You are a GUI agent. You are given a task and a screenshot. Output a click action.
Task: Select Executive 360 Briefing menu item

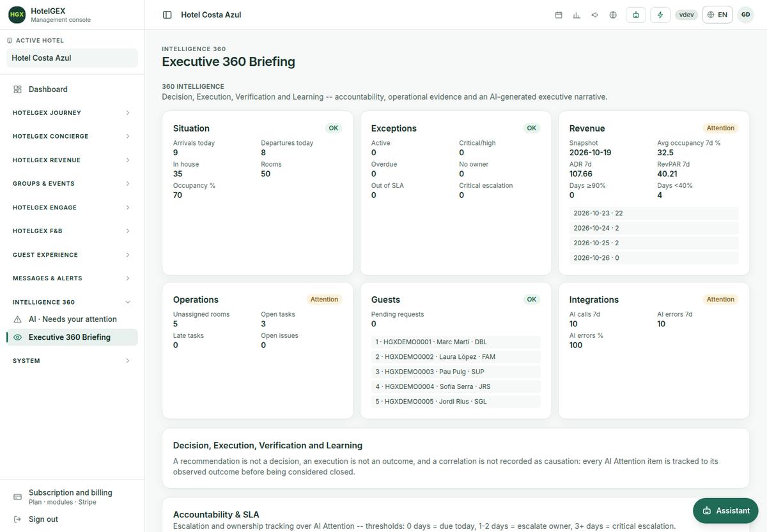coord(72,337)
